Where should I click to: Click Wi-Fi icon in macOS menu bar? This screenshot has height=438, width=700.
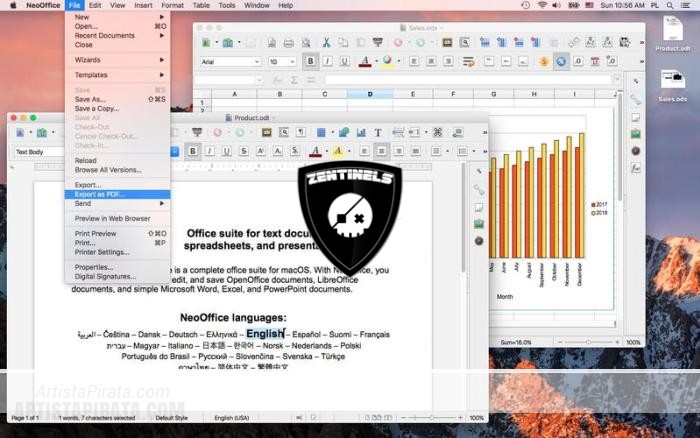pos(542,5)
